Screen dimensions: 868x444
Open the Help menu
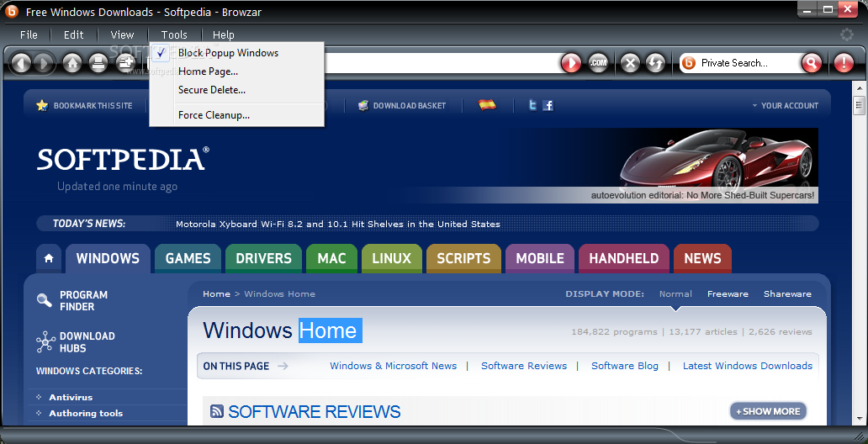(223, 34)
